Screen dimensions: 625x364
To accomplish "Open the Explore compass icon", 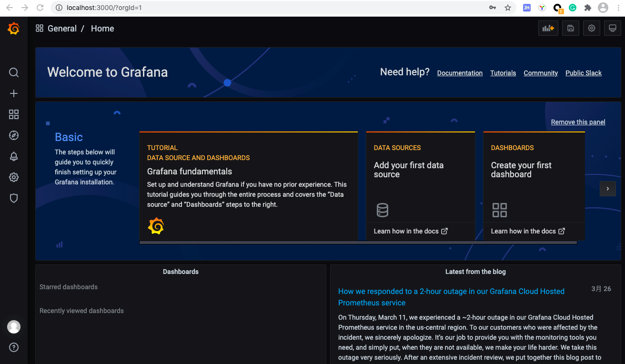I will (14, 135).
